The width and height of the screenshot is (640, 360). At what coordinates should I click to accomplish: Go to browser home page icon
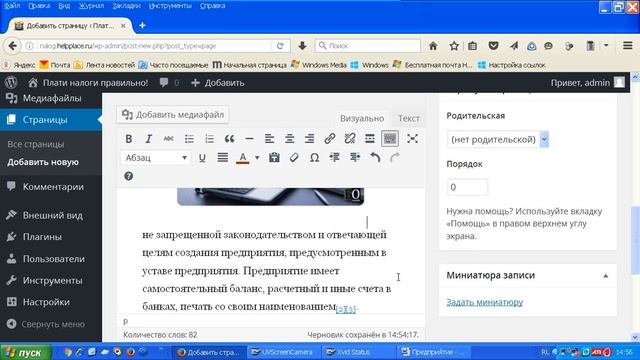(433, 46)
